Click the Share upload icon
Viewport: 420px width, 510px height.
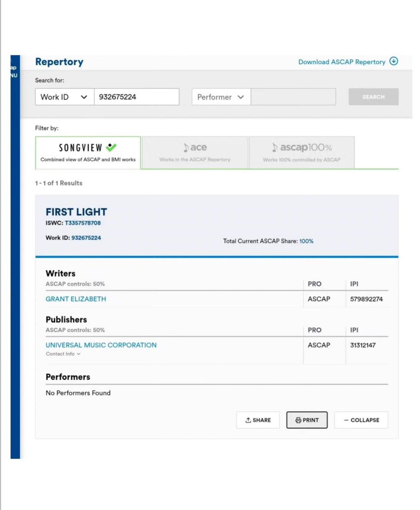[x=248, y=420]
